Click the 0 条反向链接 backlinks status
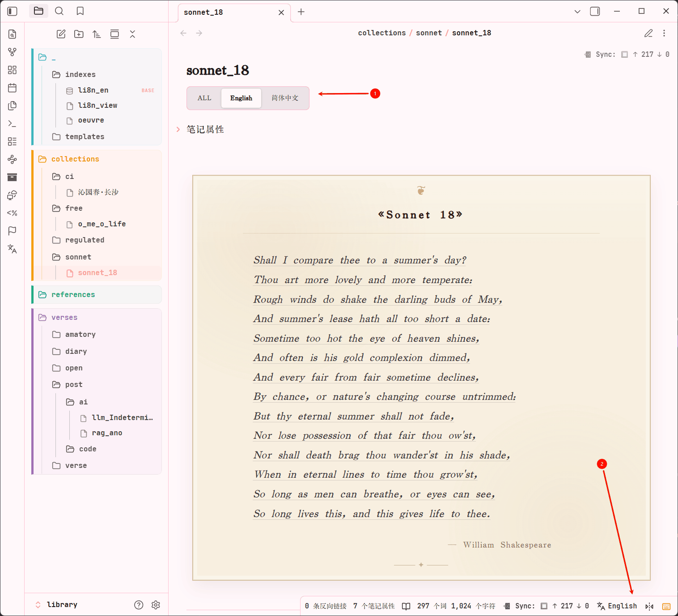678x616 pixels. pos(326,606)
